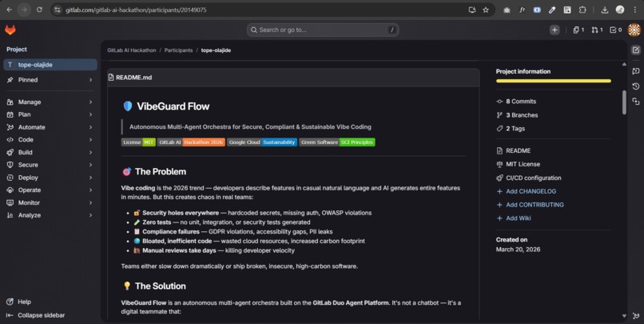Expand the Secure menu chevron
This screenshot has width=644, height=324.
(91, 165)
